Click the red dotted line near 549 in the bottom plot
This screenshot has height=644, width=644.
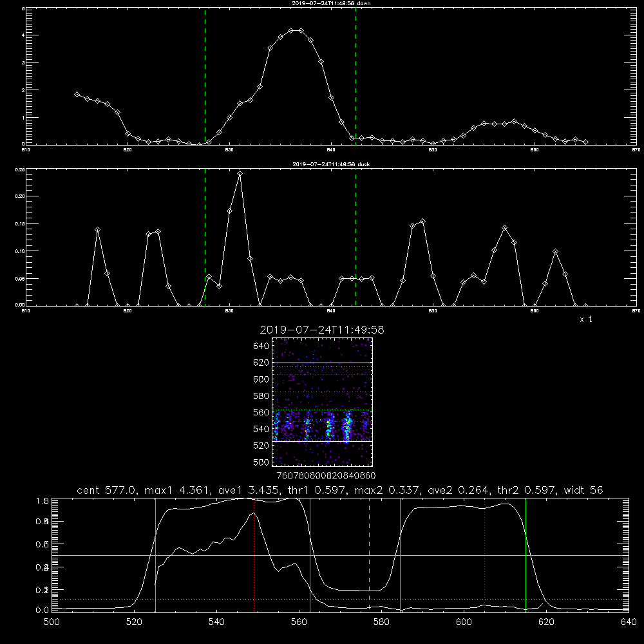254,554
